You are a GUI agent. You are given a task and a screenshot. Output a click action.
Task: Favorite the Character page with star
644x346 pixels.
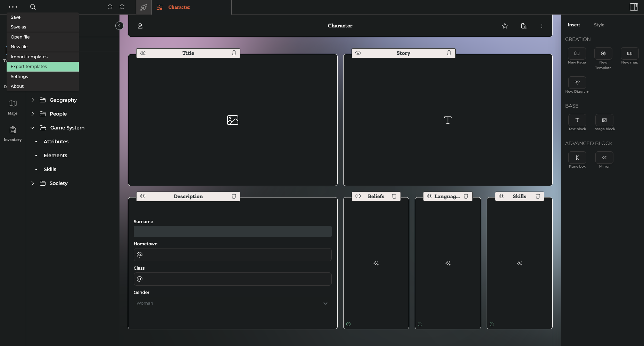(x=505, y=26)
